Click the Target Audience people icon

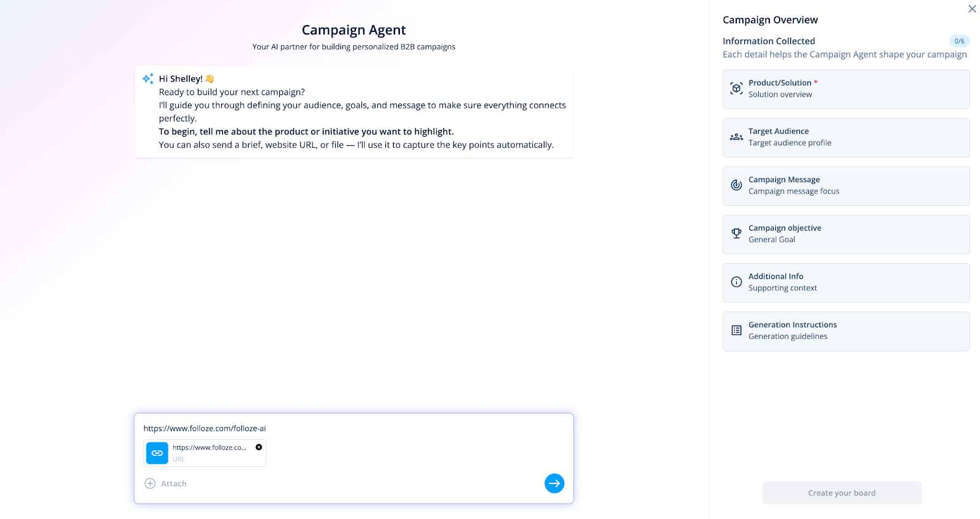point(736,137)
